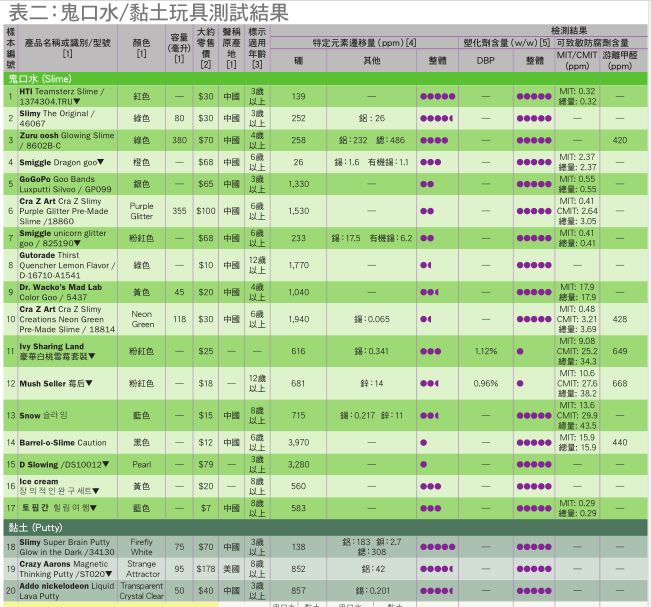Select product Snow in row 13
The height and width of the screenshot is (607, 651).
tap(44, 415)
